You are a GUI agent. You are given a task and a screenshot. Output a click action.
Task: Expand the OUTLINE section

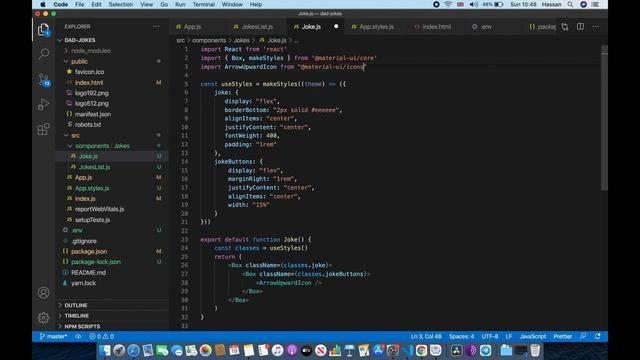tap(76, 305)
